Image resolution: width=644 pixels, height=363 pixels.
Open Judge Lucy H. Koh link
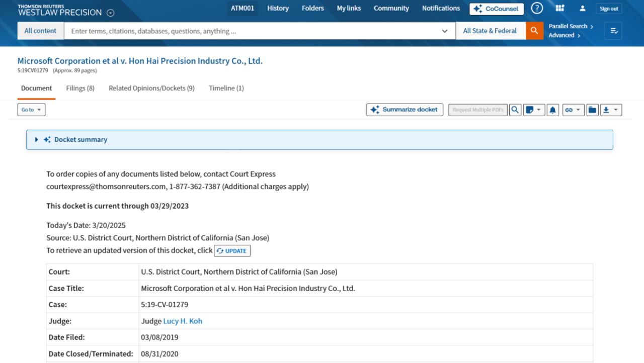(183, 321)
